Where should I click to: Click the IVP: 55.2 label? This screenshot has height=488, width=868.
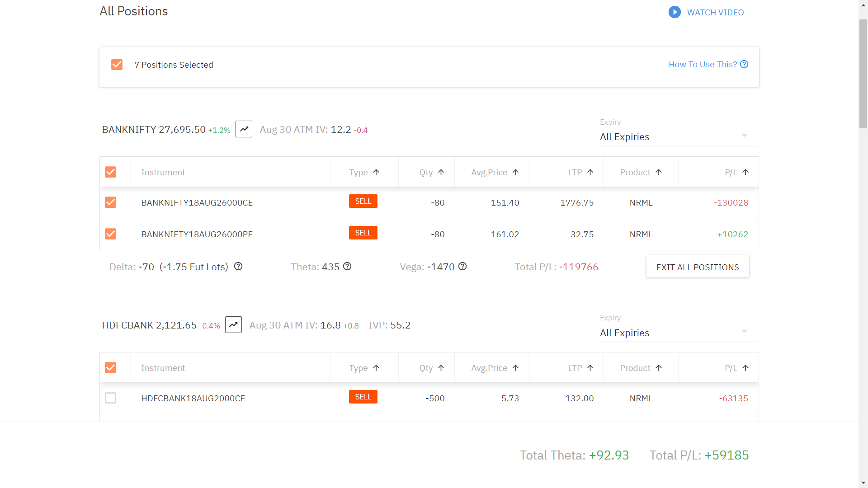[x=390, y=325]
